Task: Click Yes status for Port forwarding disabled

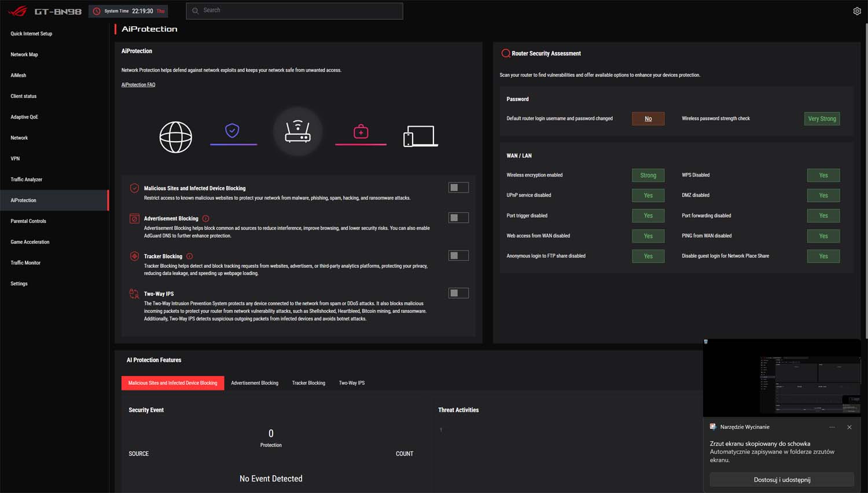Action: tap(823, 216)
